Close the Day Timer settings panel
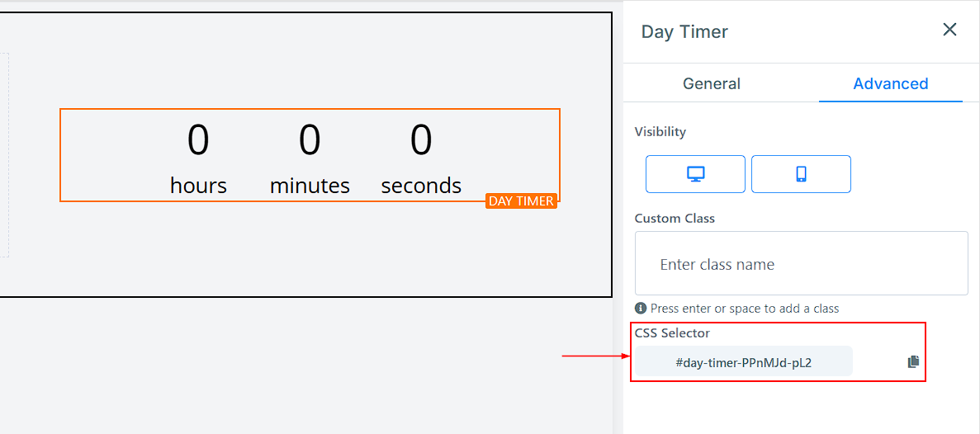This screenshot has width=980, height=434. (949, 30)
